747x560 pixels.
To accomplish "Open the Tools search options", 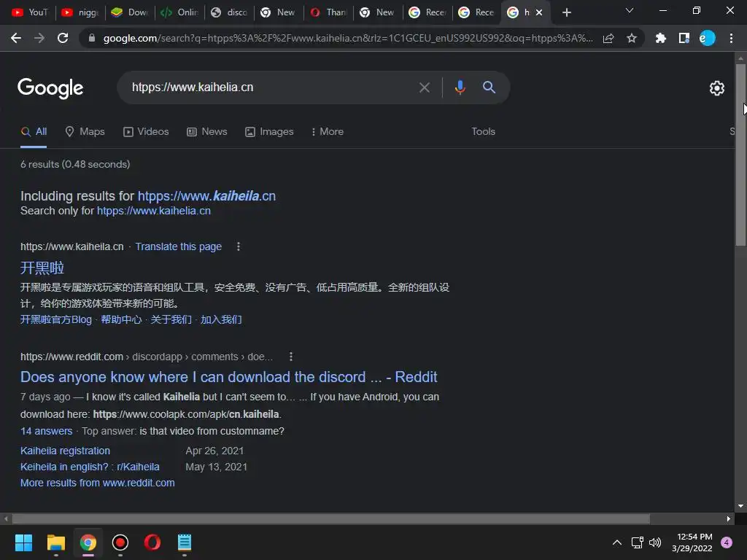I will 483,131.
